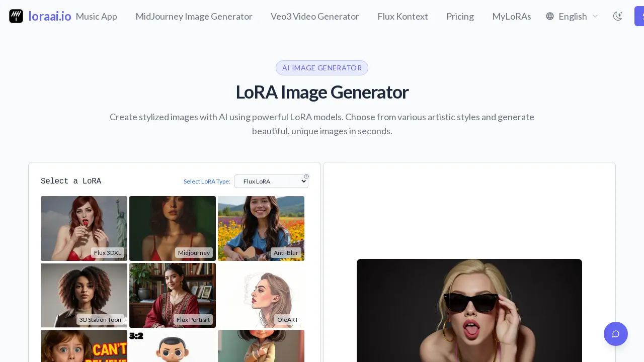Expand the English language dropdown chevron
644x362 pixels.
(x=595, y=16)
